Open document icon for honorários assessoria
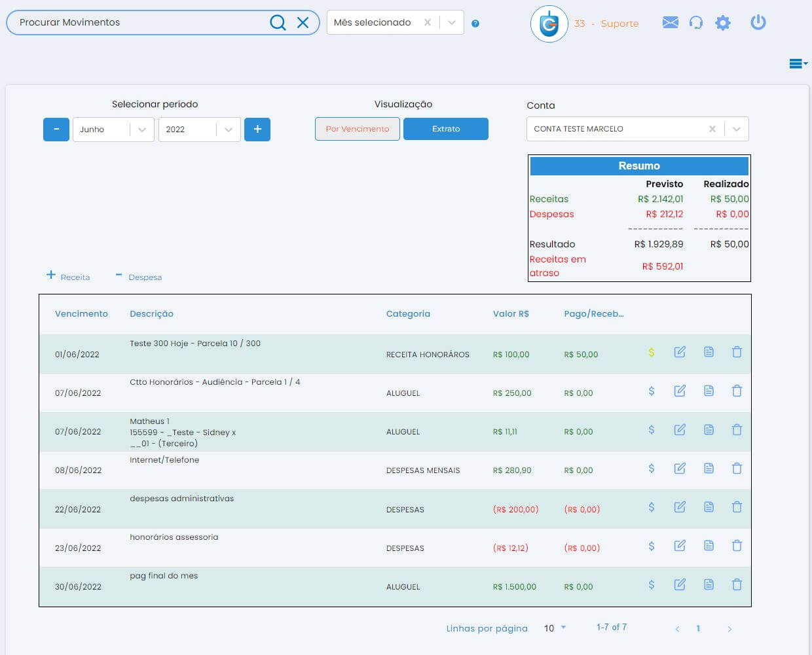The image size is (812, 655). click(709, 545)
